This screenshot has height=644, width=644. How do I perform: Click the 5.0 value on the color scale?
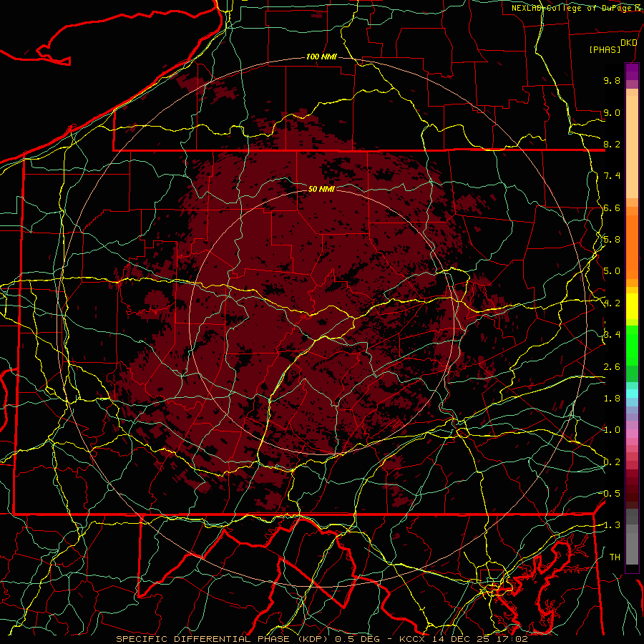[x=612, y=271]
